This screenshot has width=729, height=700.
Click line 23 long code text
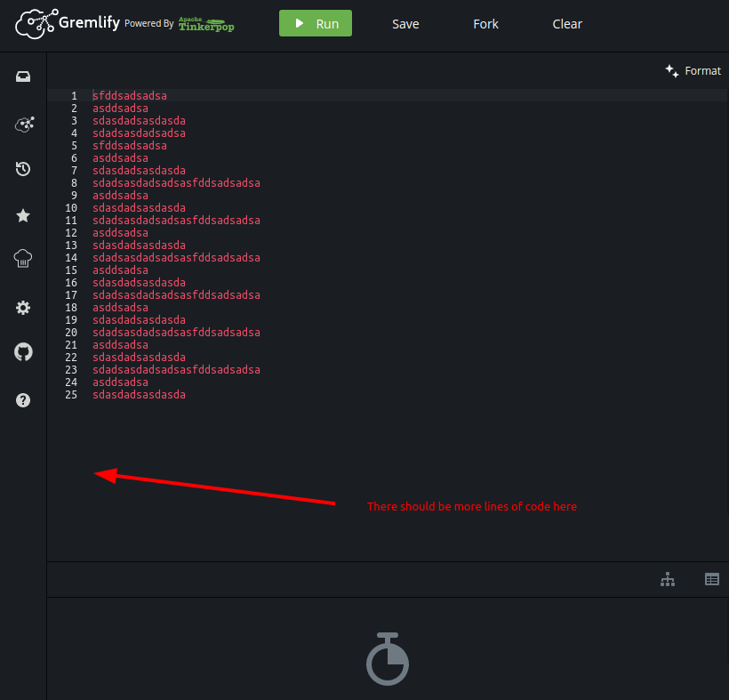click(176, 370)
